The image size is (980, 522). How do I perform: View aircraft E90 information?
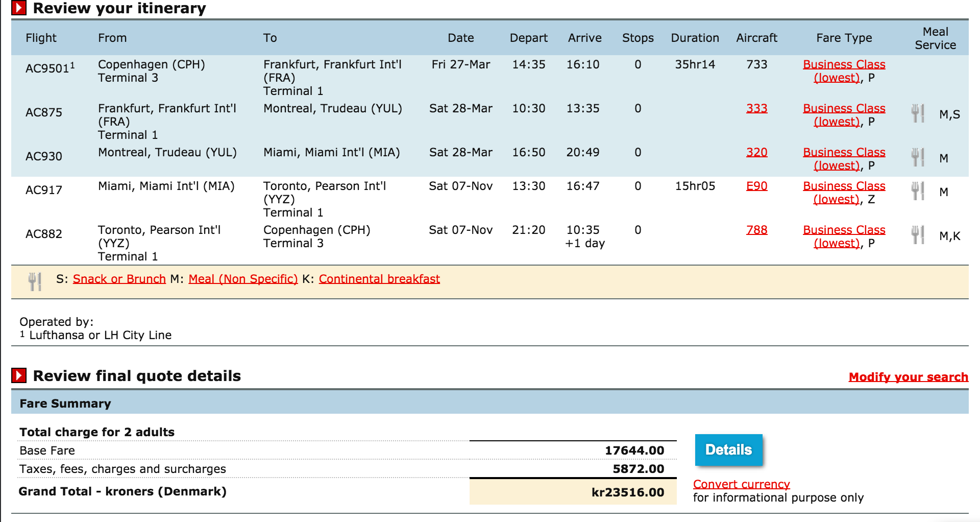point(756,186)
